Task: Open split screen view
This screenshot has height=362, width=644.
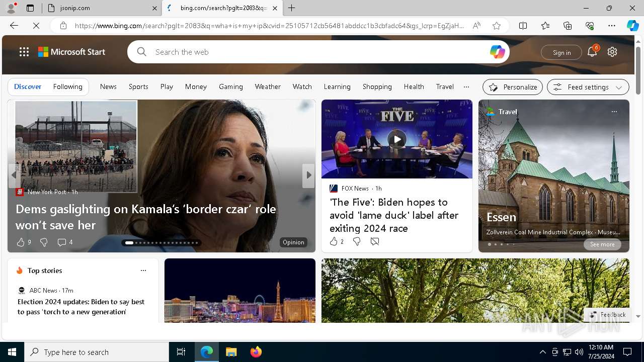Action: 523,26
